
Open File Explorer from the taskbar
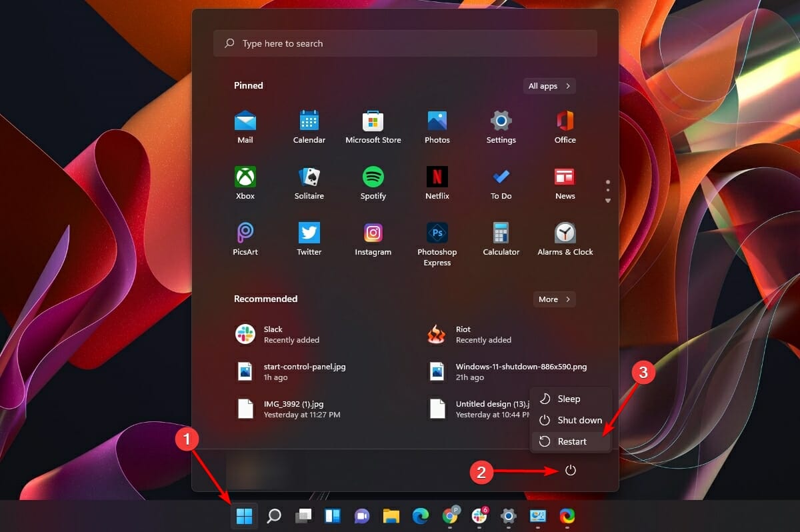(391, 515)
